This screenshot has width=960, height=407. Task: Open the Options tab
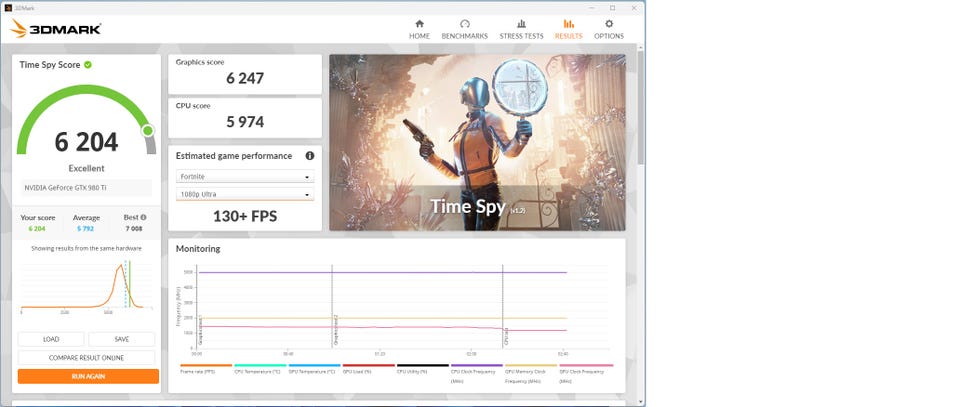click(609, 29)
